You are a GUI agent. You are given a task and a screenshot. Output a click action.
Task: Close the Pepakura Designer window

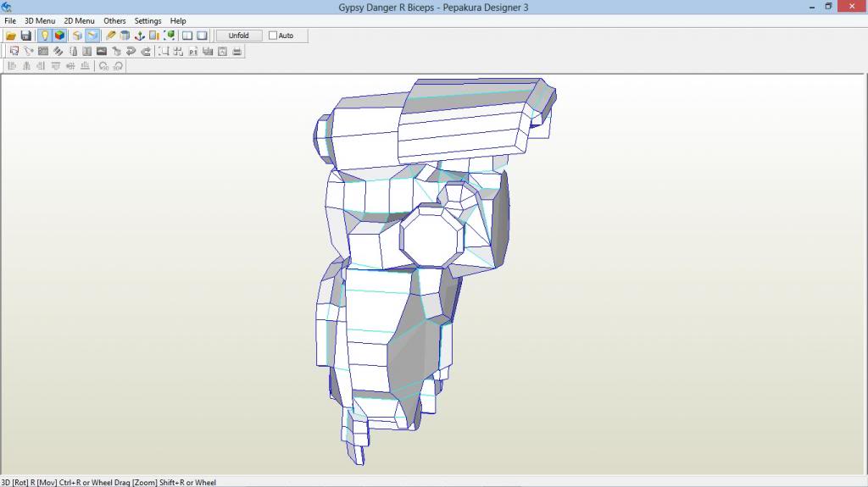coord(853,7)
